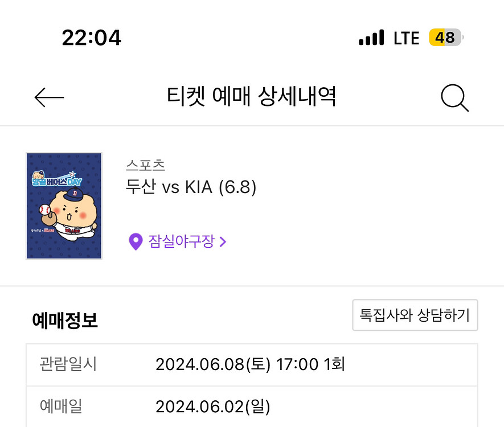Image resolution: width=504 pixels, height=427 pixels.
Task: Tap the cellular signal bars icon
Action: click(371, 39)
